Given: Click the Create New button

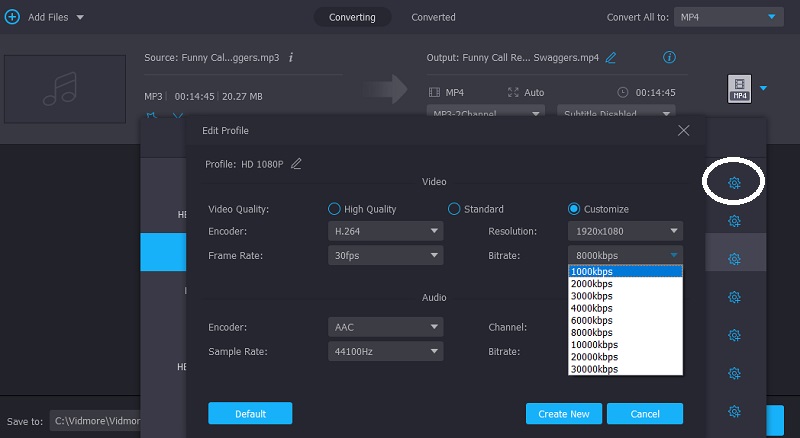Looking at the screenshot, I should tap(564, 414).
